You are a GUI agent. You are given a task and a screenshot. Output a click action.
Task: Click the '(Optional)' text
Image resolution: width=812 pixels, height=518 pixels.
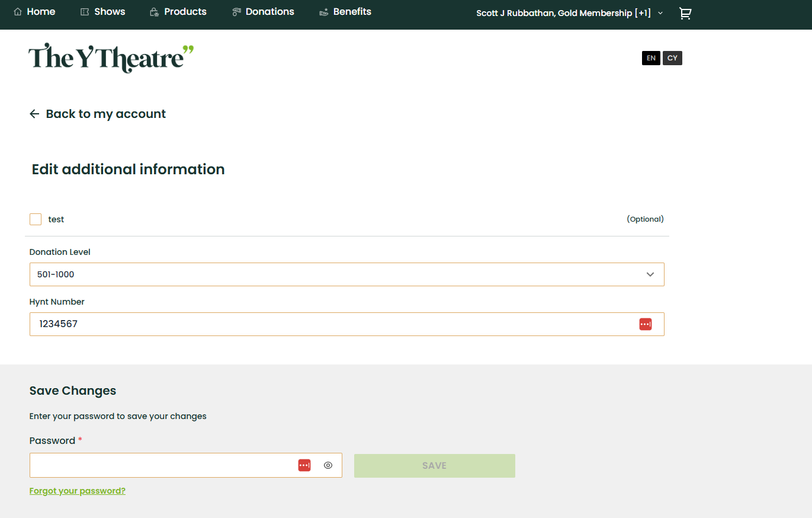point(646,219)
